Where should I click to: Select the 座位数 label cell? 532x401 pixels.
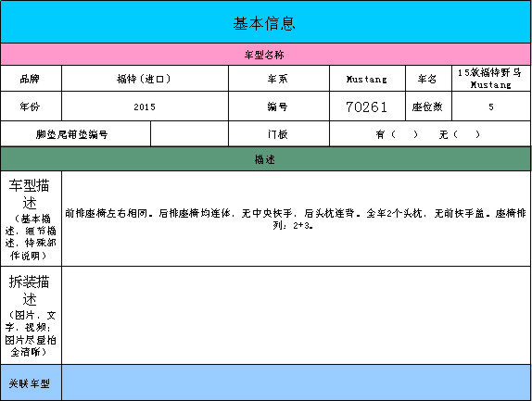[428, 107]
